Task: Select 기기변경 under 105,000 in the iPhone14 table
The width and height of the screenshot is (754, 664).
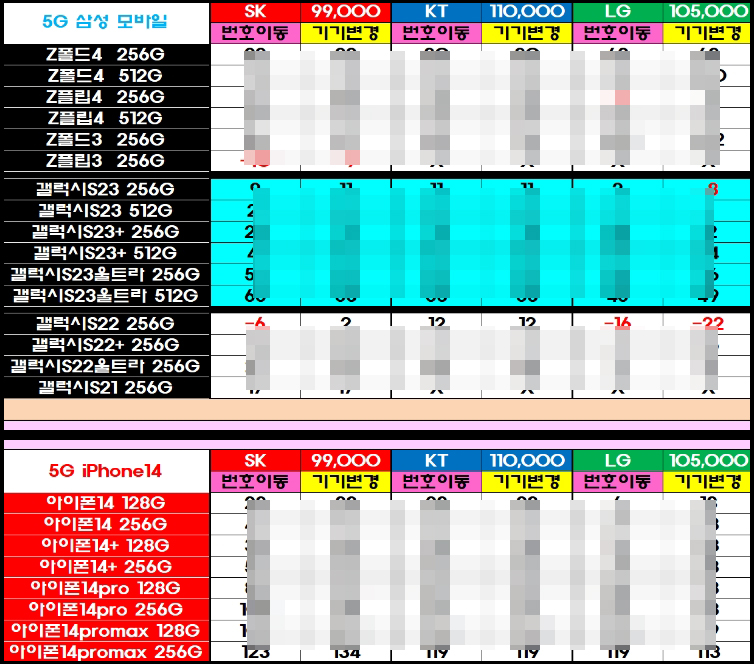Action: pos(708,482)
